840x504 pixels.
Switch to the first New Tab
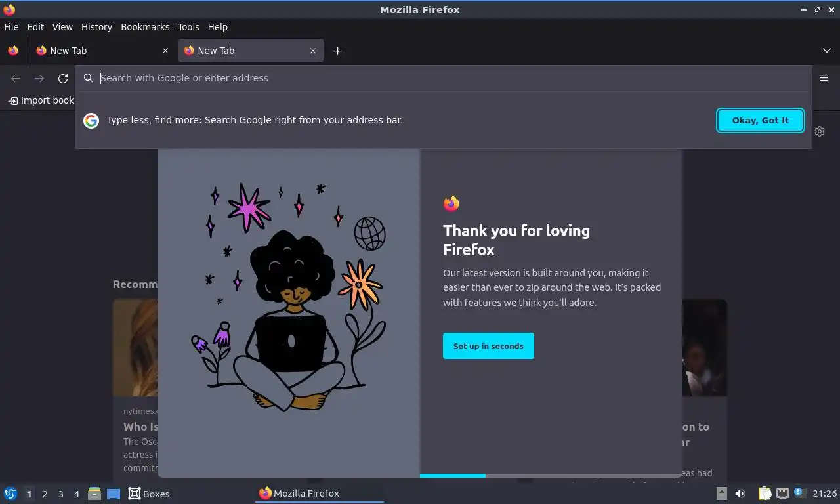tap(102, 51)
